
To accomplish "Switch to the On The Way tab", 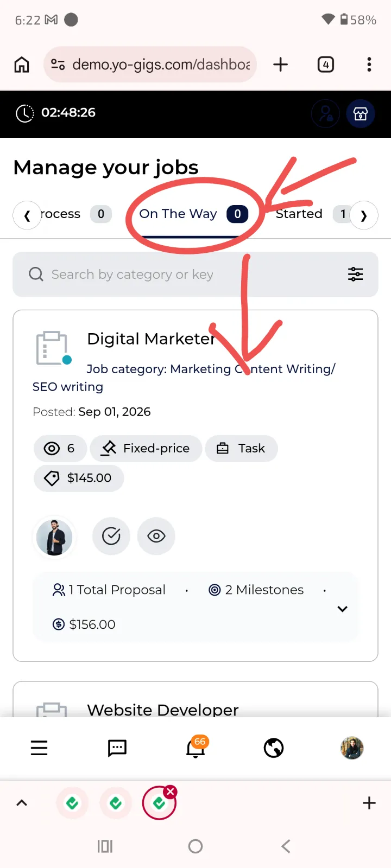I will (x=193, y=214).
